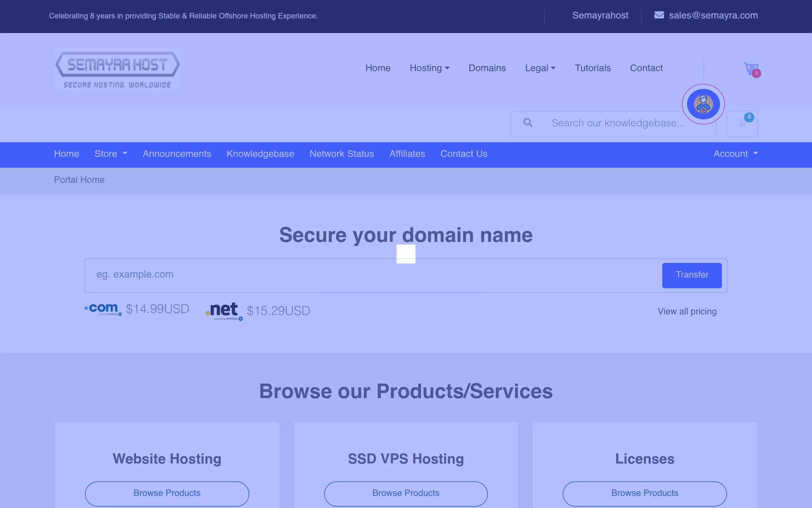Open the Store dropdown in blue navbar
The height and width of the screenshot is (508, 812).
(x=111, y=154)
